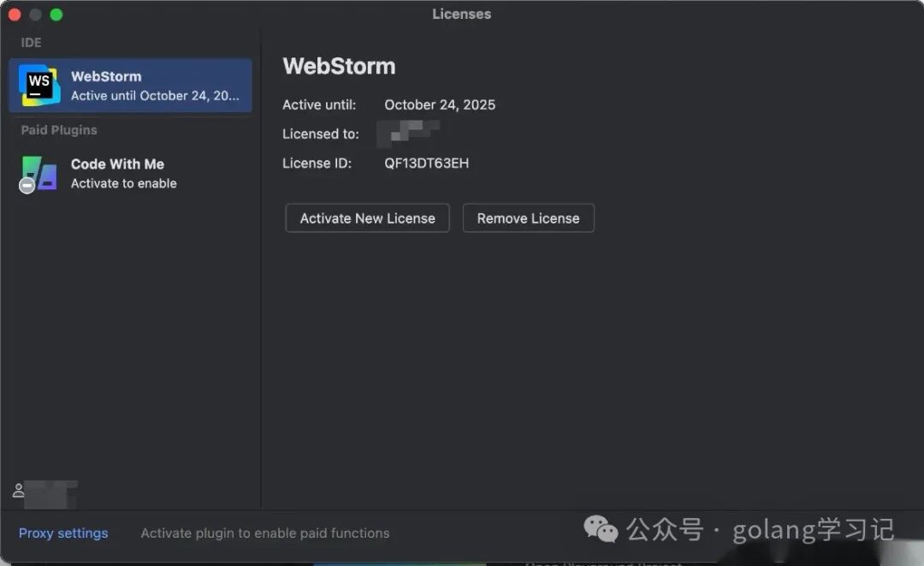Viewport: 924px width, 566px height.
Task: Click the user account icon at bottom left
Action: 18,491
